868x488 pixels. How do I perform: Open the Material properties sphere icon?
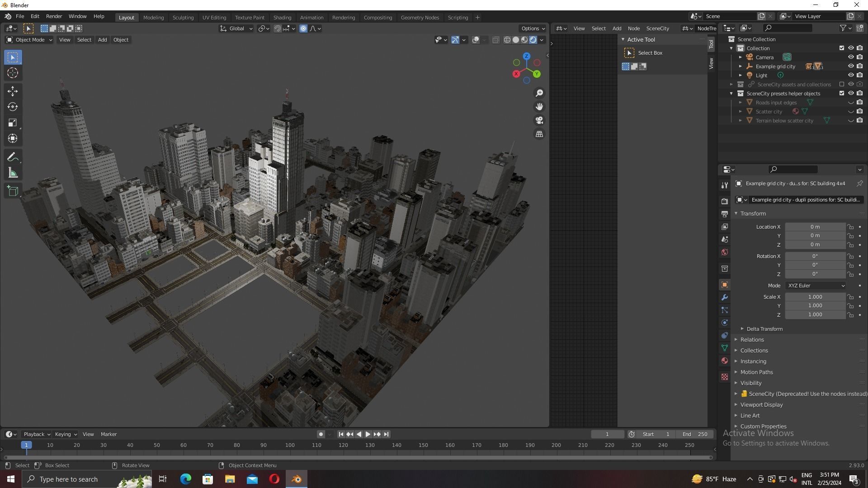click(725, 361)
